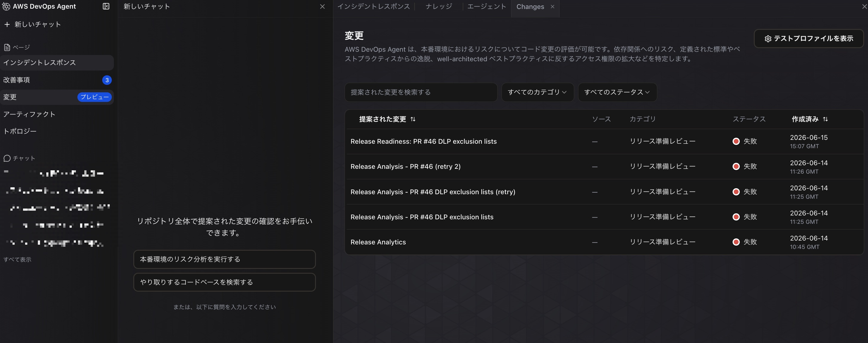Click the red status dot for retry 2 row
Image resolution: width=868 pixels, height=343 pixels.
736,166
